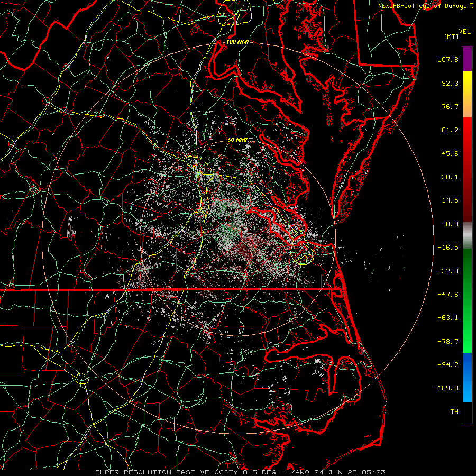Click the gray near-zero segment of the color bar
The height and width of the screenshot is (476, 476).
click(467, 234)
